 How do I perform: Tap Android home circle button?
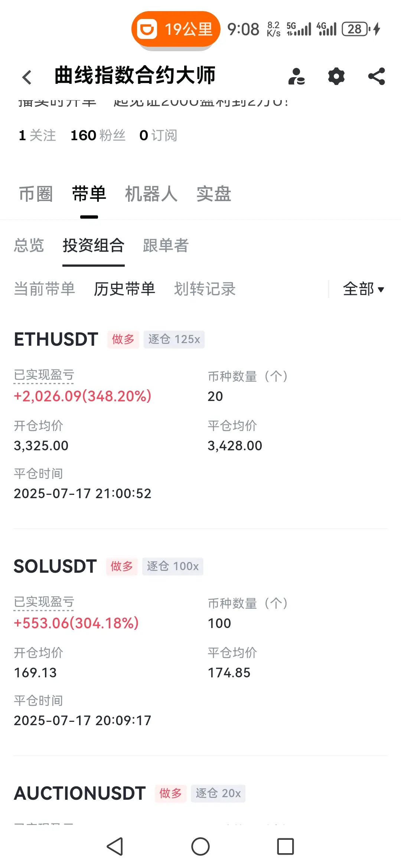(200, 846)
